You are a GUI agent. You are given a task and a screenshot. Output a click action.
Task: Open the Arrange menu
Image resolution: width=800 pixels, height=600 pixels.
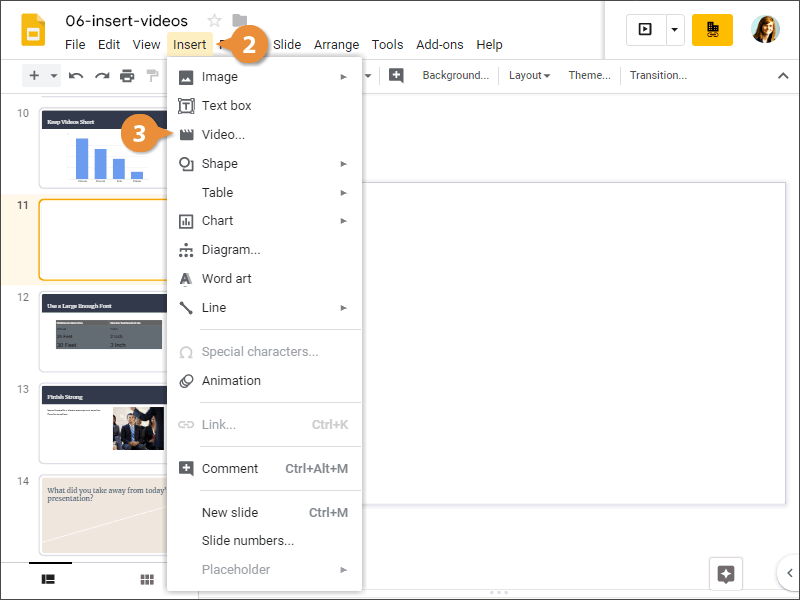point(336,44)
